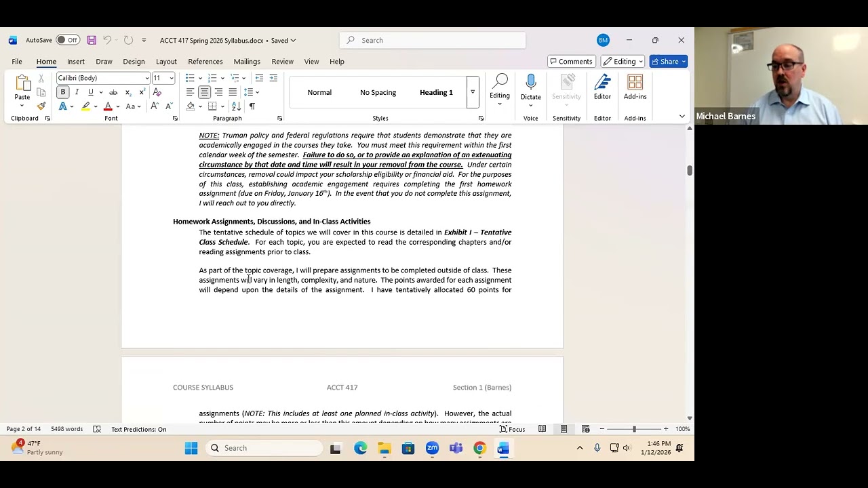Align text right
The image size is (868, 488).
click(218, 92)
